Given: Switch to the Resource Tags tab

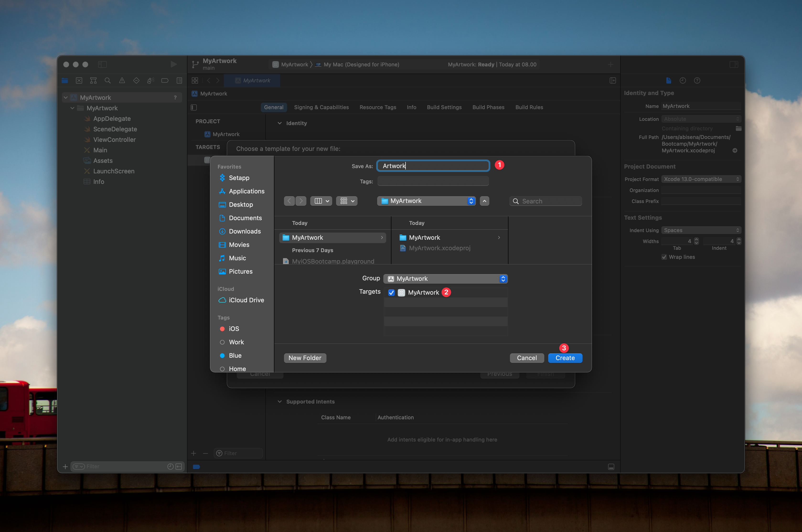Looking at the screenshot, I should (378, 107).
